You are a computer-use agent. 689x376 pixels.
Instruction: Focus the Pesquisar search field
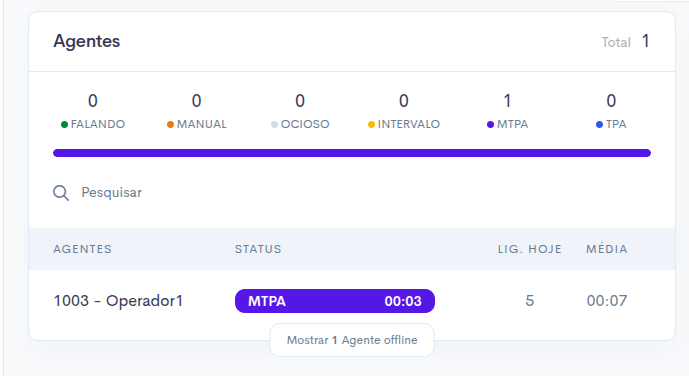pyautogui.click(x=352, y=193)
